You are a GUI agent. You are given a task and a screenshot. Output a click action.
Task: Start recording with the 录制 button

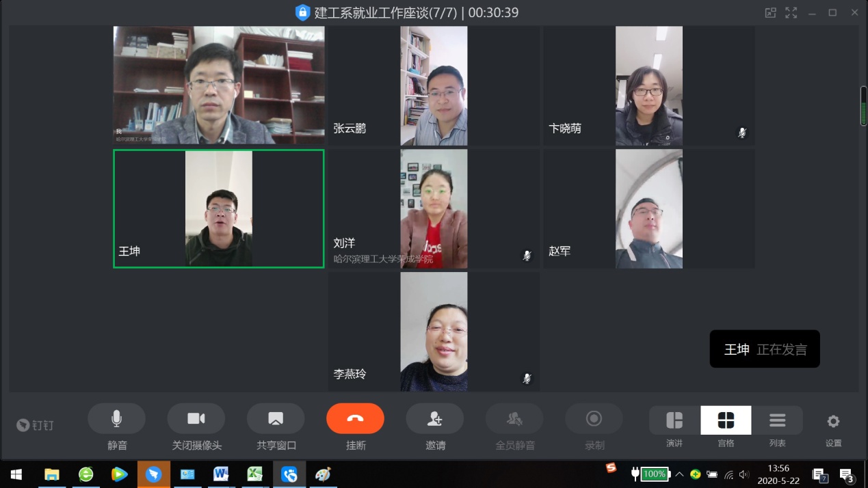click(x=594, y=418)
